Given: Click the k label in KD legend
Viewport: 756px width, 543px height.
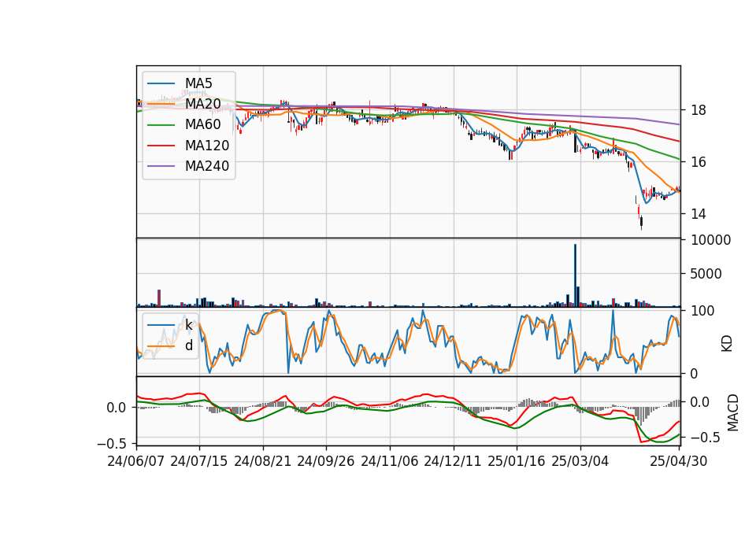Looking at the screenshot, I should [x=188, y=325].
